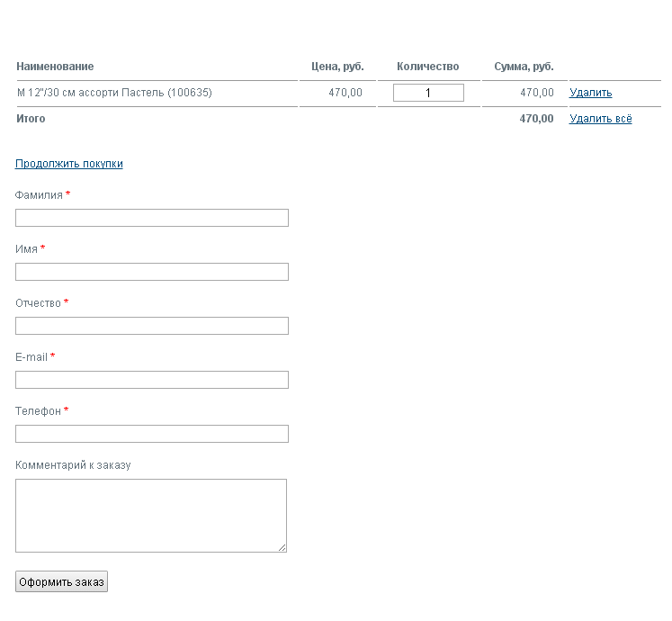Click the Удалить всё link
The width and height of the screenshot is (672, 621).
pyautogui.click(x=600, y=119)
